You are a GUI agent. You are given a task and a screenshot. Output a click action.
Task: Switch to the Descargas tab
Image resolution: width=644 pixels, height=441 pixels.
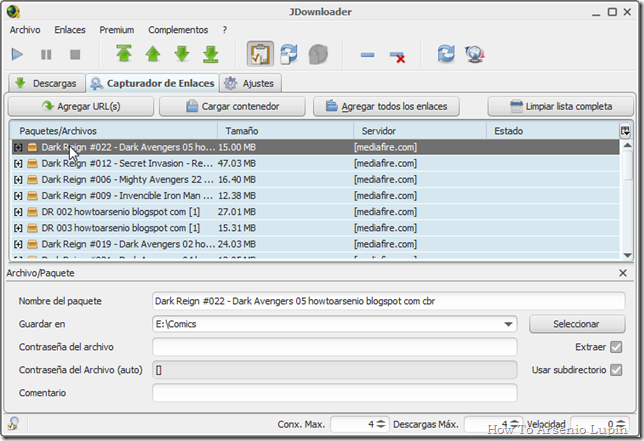(44, 83)
